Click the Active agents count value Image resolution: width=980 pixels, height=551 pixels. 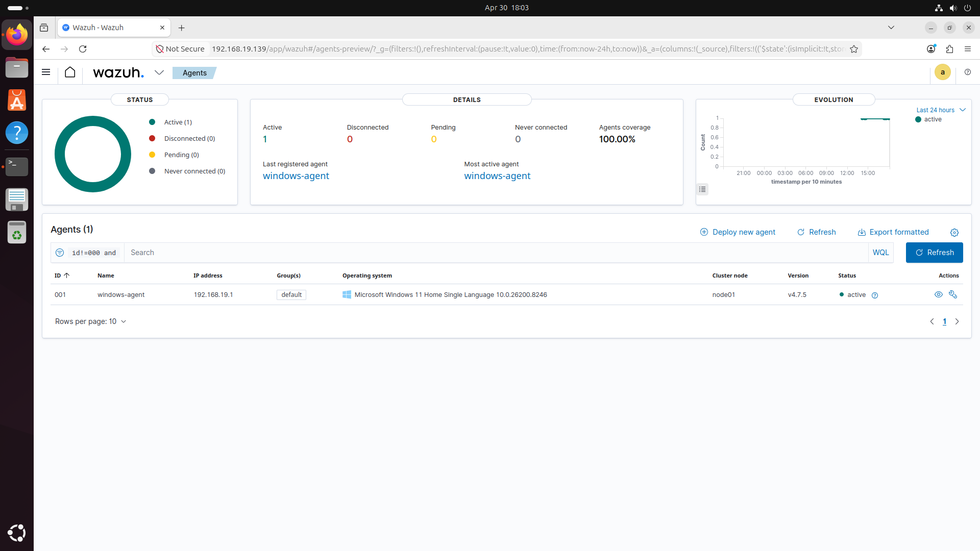coord(265,139)
